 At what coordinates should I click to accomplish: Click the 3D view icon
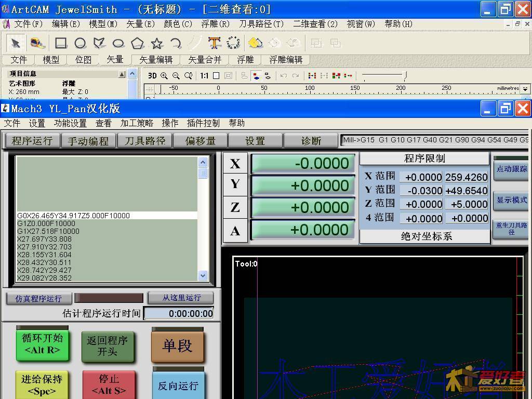tap(152, 76)
